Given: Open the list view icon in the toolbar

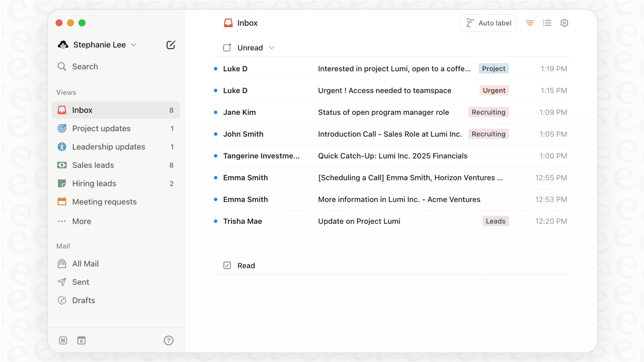Looking at the screenshot, I should (x=547, y=23).
